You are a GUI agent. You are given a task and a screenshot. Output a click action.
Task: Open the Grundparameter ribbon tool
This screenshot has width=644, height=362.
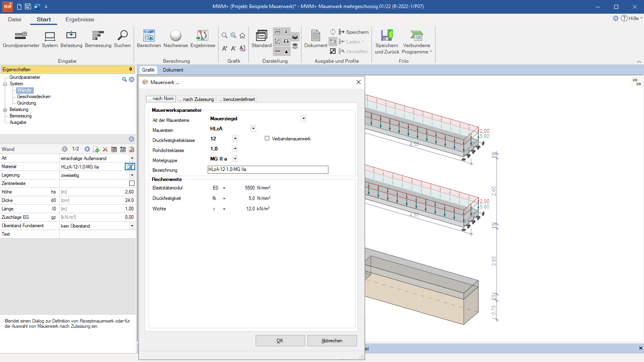(21, 39)
